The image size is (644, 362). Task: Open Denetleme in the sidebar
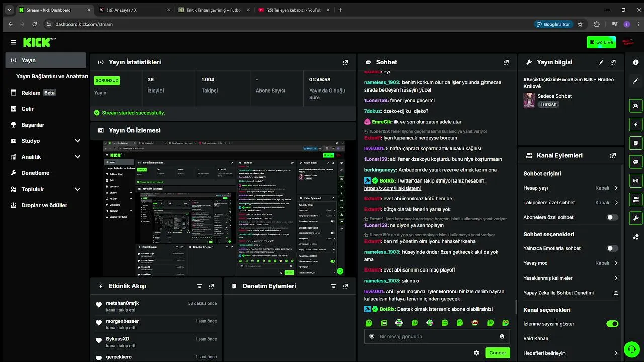point(45,173)
